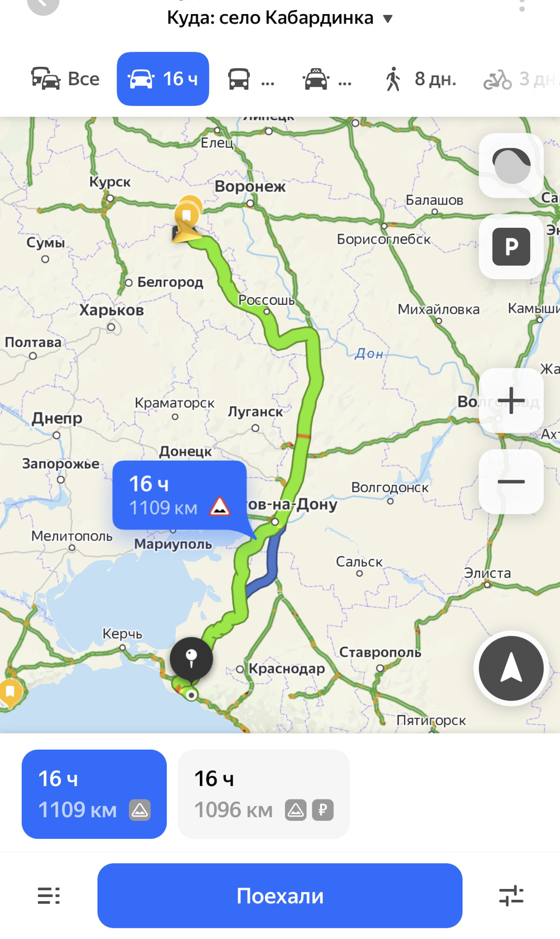Screen dimensions: 560x939
Task: Select the 1096 км toll route card
Action: coord(264,794)
